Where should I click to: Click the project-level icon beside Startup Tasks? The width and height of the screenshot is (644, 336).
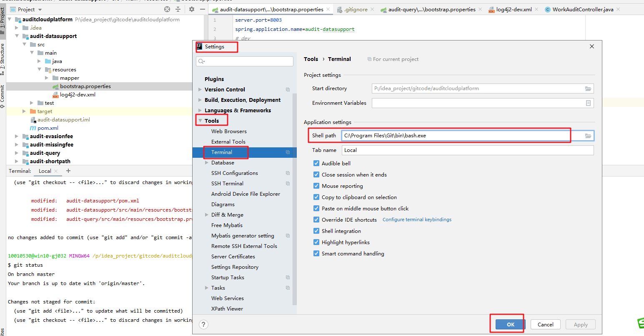pos(288,278)
